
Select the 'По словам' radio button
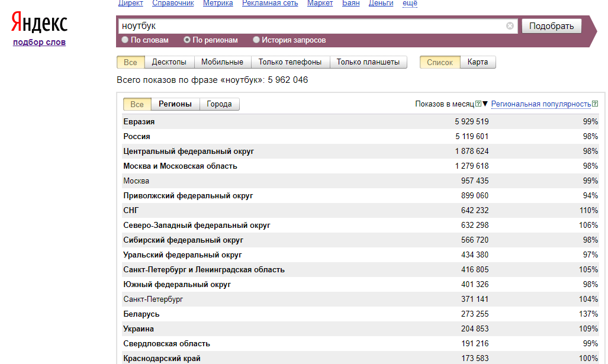click(x=125, y=40)
